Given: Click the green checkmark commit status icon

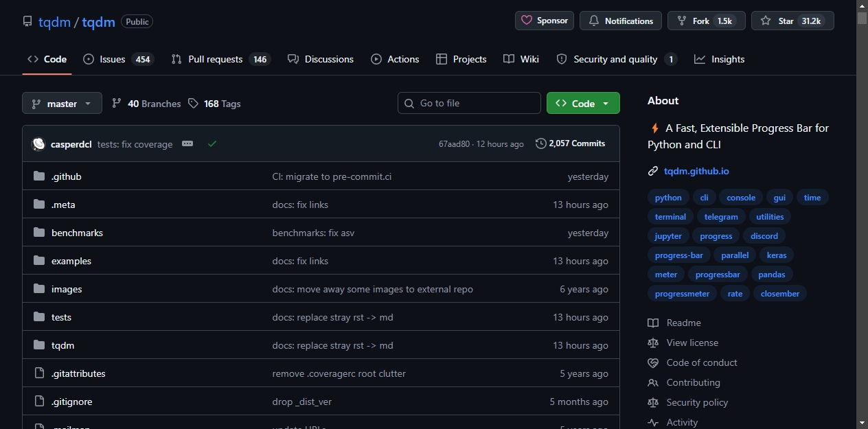Looking at the screenshot, I should pyautogui.click(x=212, y=143).
